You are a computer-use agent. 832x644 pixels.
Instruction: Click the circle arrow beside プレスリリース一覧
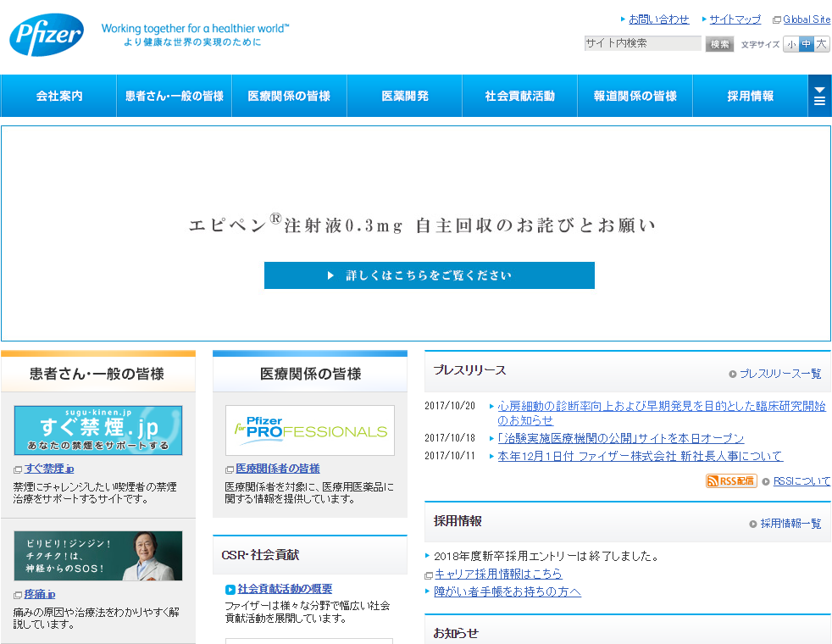pyautogui.click(x=733, y=374)
